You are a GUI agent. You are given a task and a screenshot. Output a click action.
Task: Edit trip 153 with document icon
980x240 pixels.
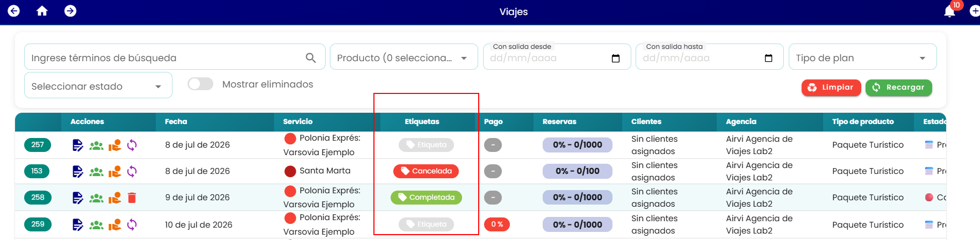[x=78, y=171]
